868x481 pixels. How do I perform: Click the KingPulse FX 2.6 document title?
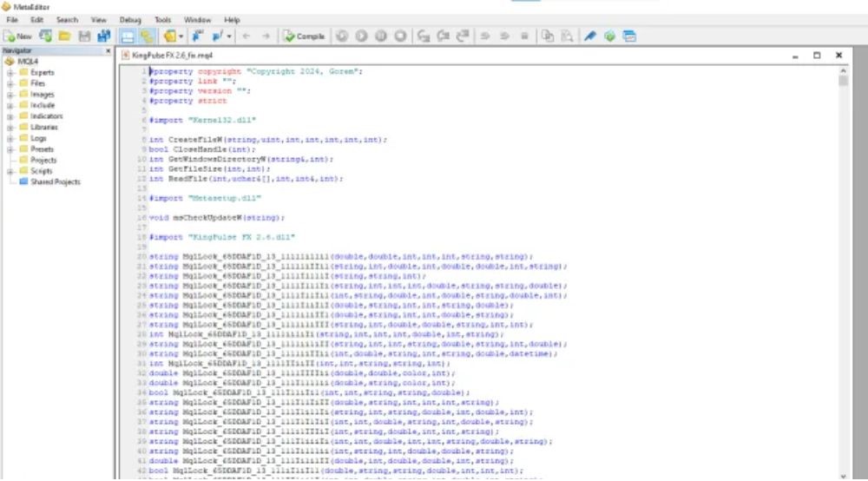(x=172, y=56)
